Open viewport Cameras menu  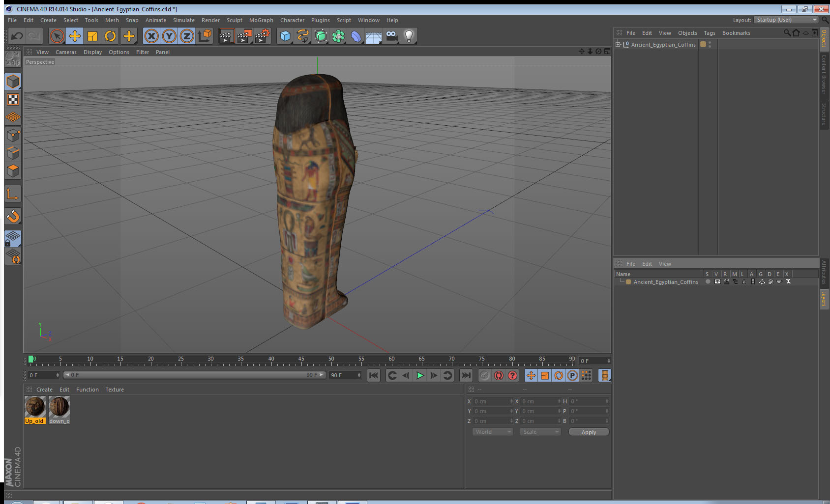click(66, 52)
